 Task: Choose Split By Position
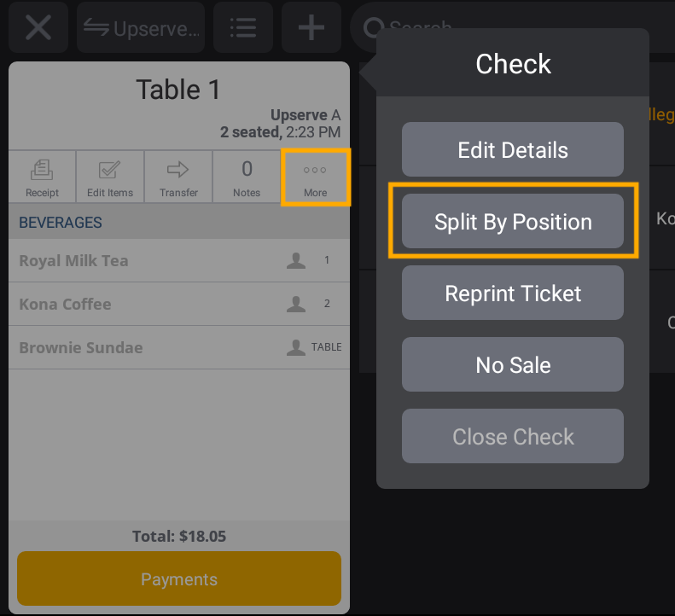click(x=513, y=221)
